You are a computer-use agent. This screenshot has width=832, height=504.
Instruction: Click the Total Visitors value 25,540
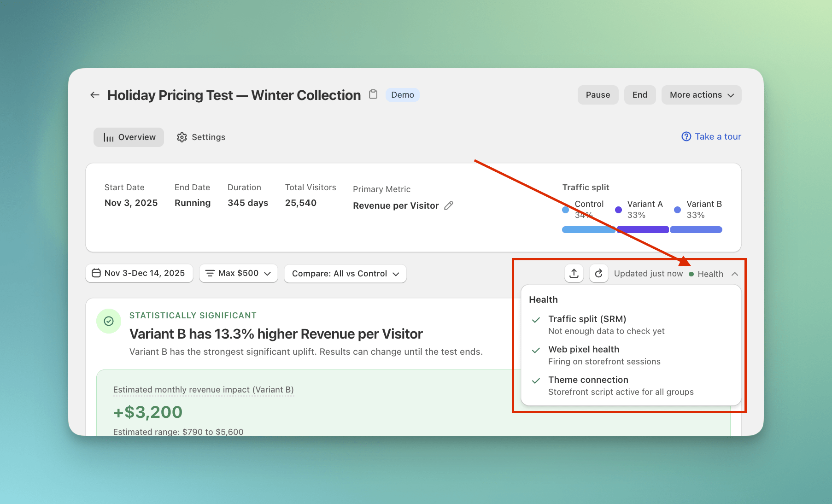pos(301,203)
